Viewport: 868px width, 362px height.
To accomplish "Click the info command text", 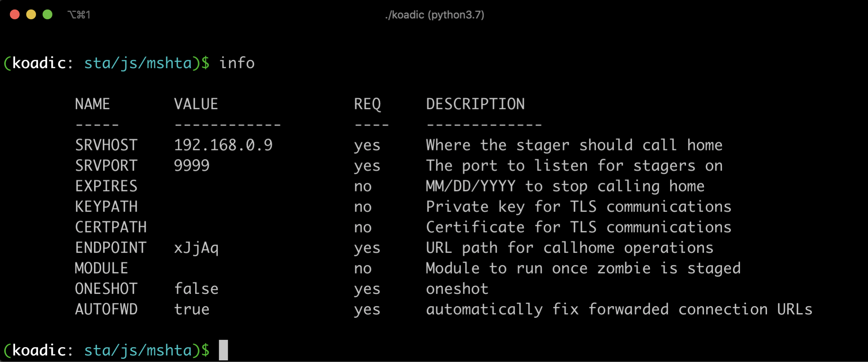I will [237, 63].
